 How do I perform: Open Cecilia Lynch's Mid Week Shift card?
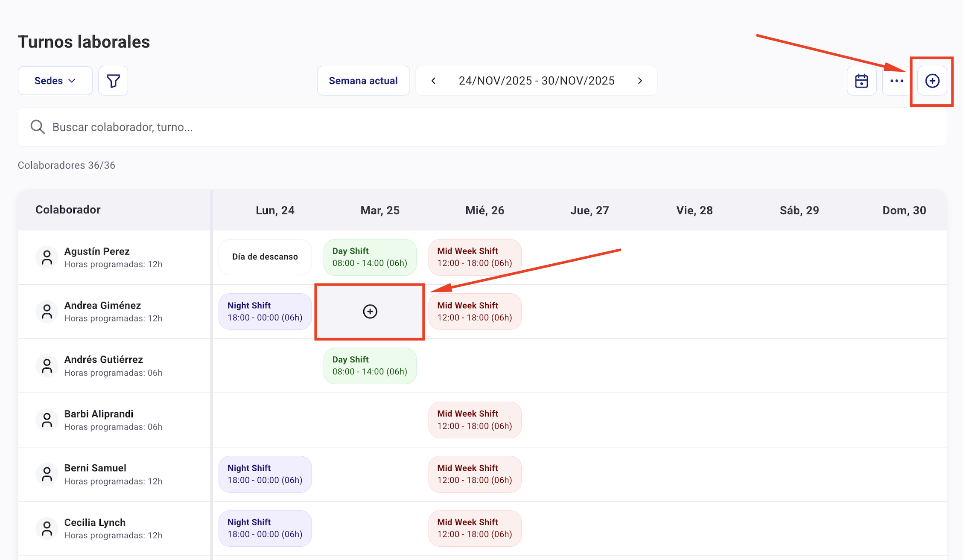click(475, 528)
